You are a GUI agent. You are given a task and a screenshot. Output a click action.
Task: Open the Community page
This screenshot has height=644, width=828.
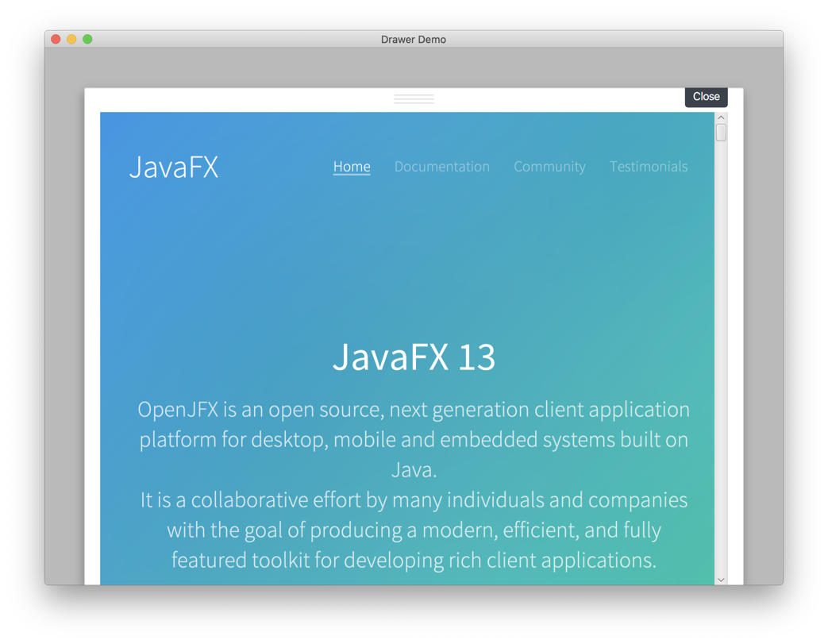point(550,167)
